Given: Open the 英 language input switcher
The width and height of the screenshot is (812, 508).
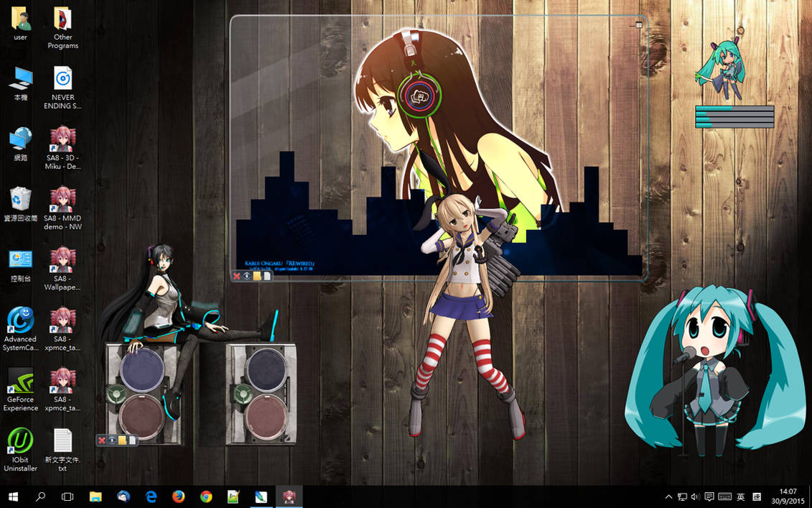Looking at the screenshot, I should [x=740, y=497].
